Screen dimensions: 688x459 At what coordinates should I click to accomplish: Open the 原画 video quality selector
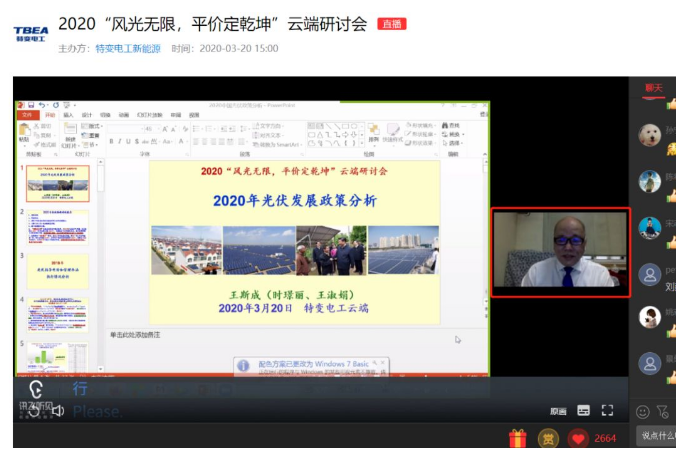pos(558,411)
